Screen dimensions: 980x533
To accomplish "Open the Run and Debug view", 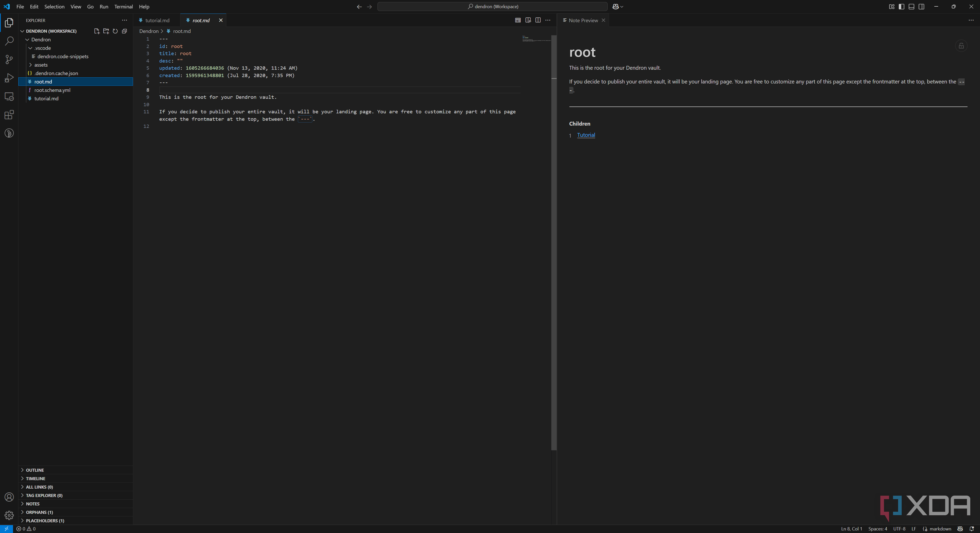I will pos(9,78).
